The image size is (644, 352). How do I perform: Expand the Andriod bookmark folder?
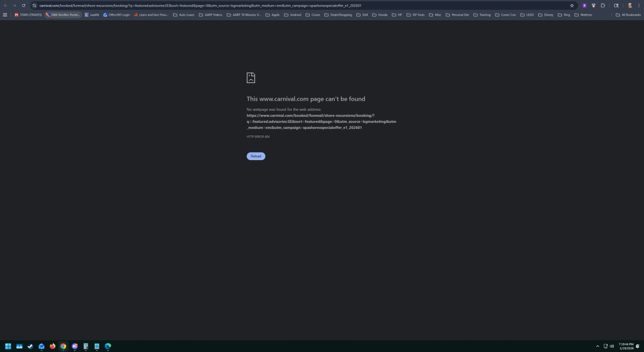point(292,14)
